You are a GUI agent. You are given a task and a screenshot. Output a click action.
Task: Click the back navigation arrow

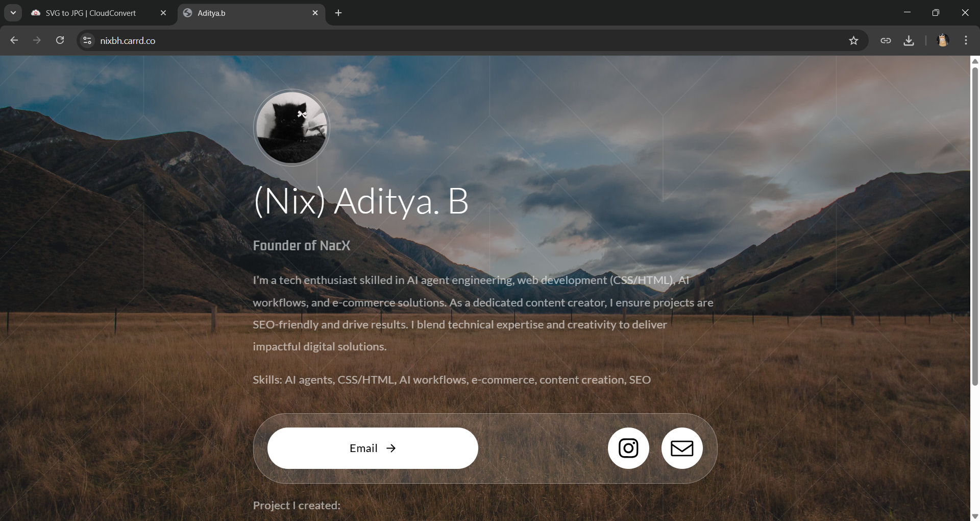coord(14,40)
